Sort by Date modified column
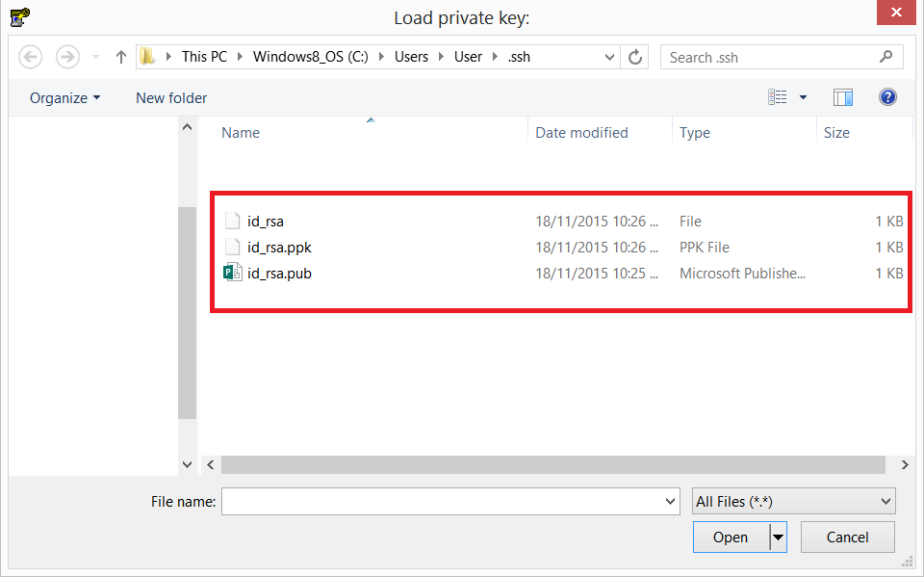This screenshot has height=577, width=924. pos(581,133)
